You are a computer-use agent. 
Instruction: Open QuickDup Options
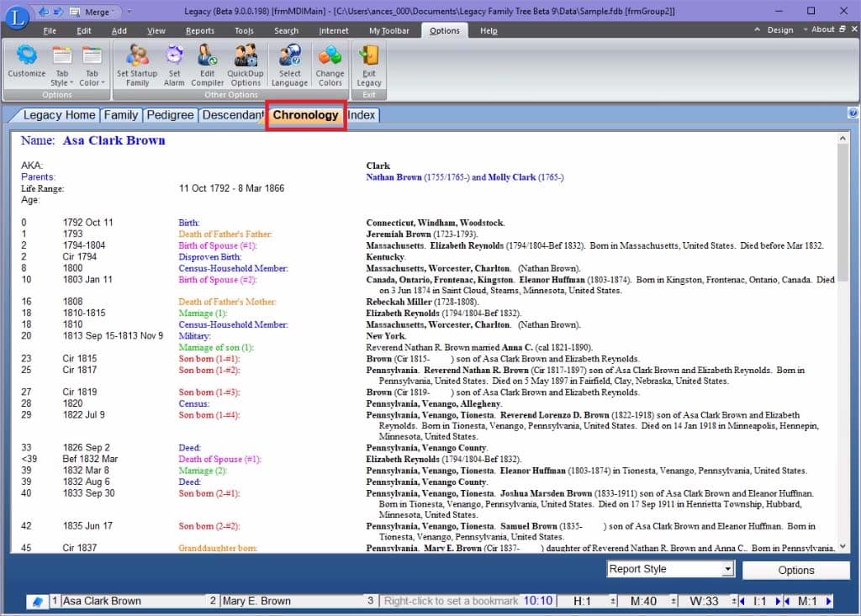(246, 63)
